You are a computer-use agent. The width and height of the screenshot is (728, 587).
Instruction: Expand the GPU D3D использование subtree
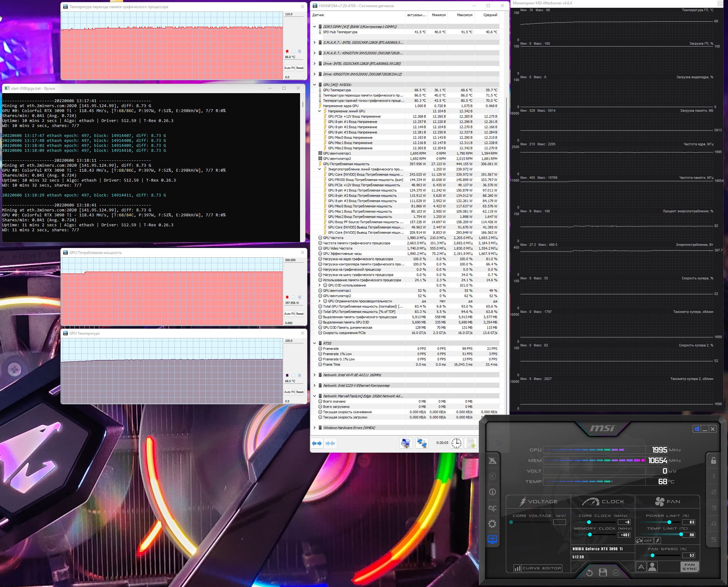pos(319,285)
